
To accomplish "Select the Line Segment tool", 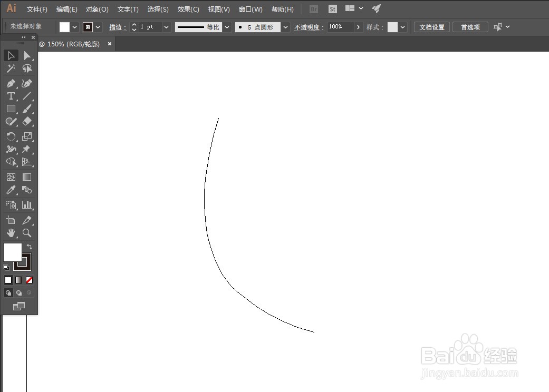I will pyautogui.click(x=27, y=96).
